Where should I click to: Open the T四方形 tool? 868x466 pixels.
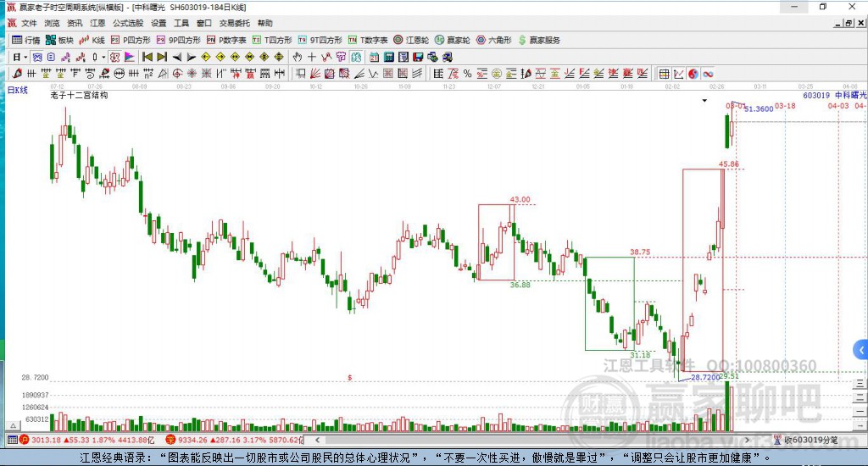(x=272, y=40)
